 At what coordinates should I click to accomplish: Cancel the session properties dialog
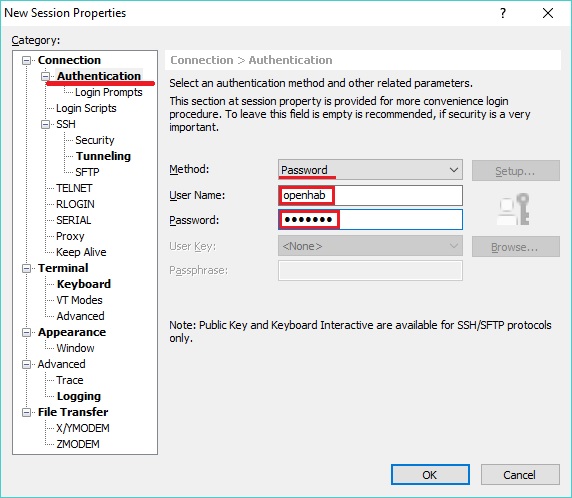(520, 475)
